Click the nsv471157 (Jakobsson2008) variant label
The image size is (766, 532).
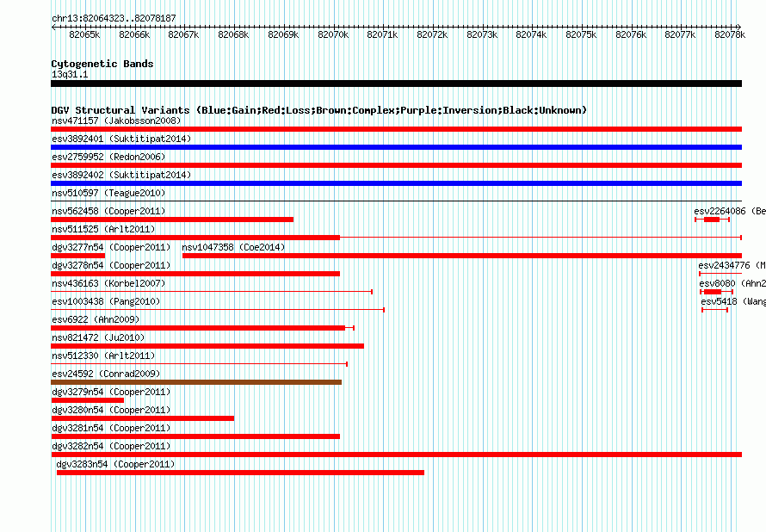coord(116,121)
